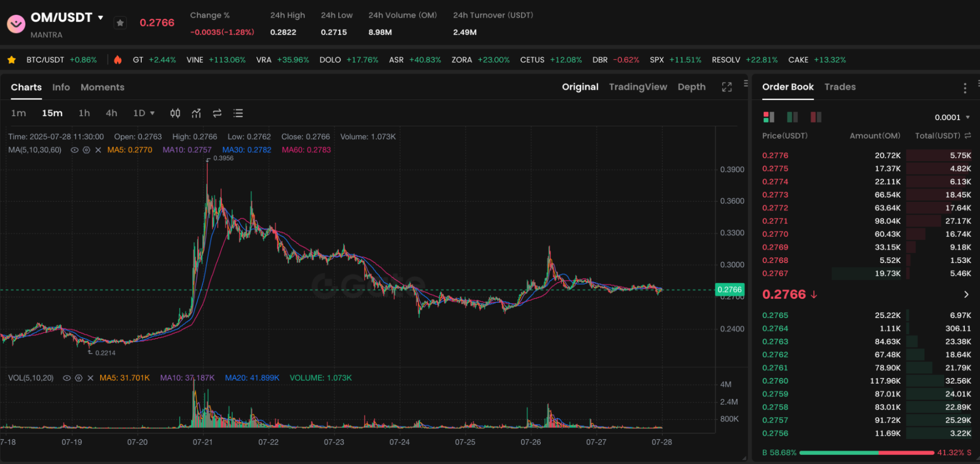Image resolution: width=980 pixels, height=464 pixels.
Task: Switch to the Info tab
Action: coord(61,87)
